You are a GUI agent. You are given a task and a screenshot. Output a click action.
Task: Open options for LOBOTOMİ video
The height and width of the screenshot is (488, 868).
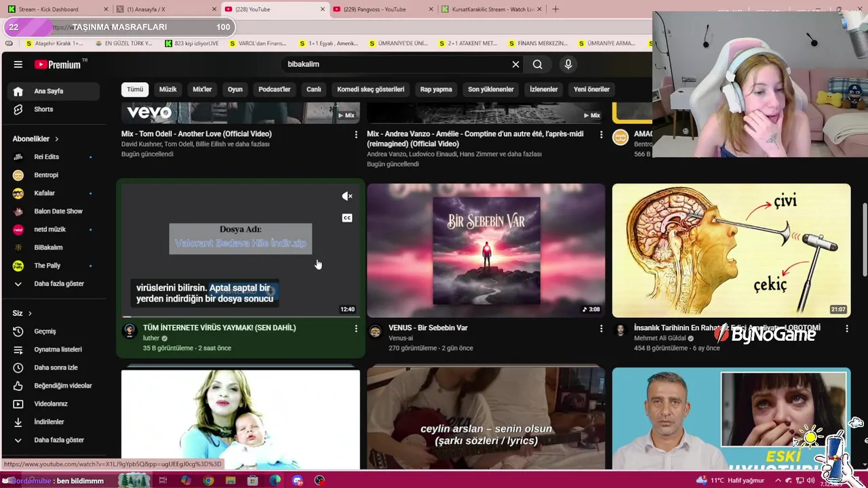click(846, 329)
